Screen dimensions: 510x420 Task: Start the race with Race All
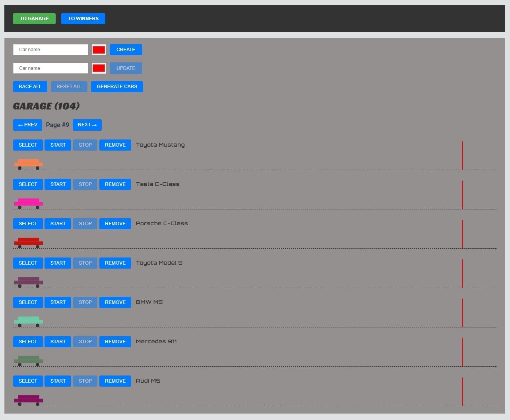click(30, 87)
